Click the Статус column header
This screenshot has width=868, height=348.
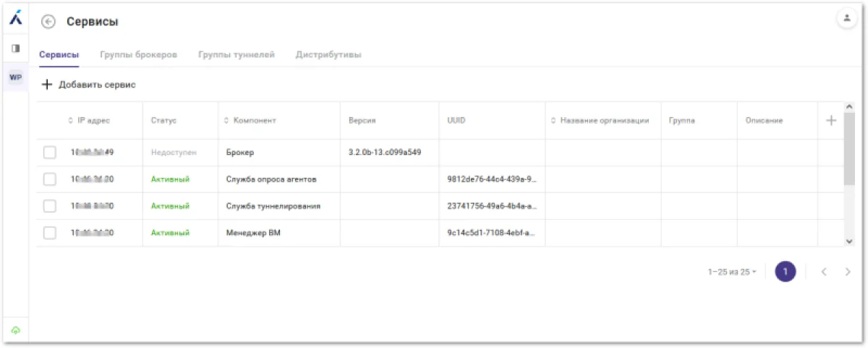point(163,120)
